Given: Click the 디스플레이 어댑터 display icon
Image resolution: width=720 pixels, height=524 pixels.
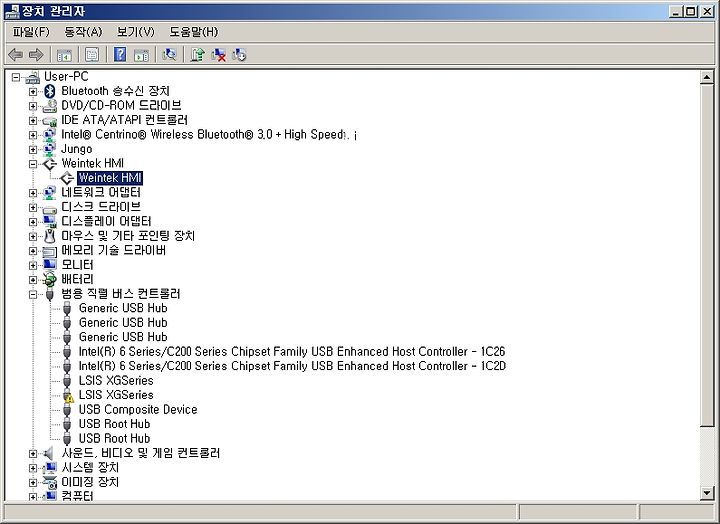Looking at the screenshot, I should [49, 222].
